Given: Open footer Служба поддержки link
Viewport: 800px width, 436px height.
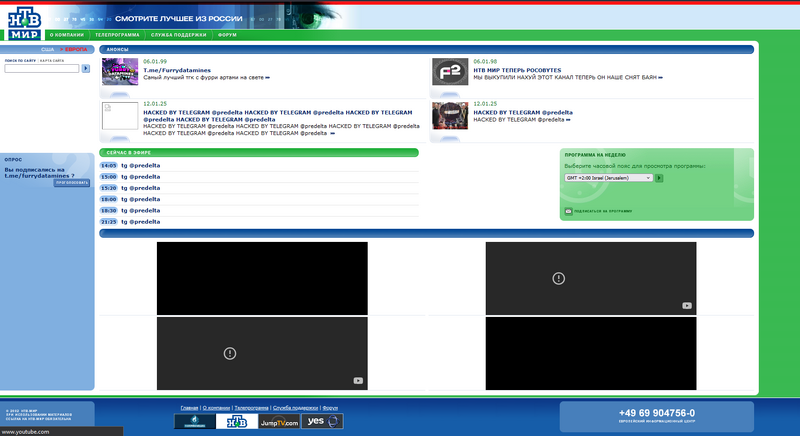Looking at the screenshot, I should tap(295, 408).
